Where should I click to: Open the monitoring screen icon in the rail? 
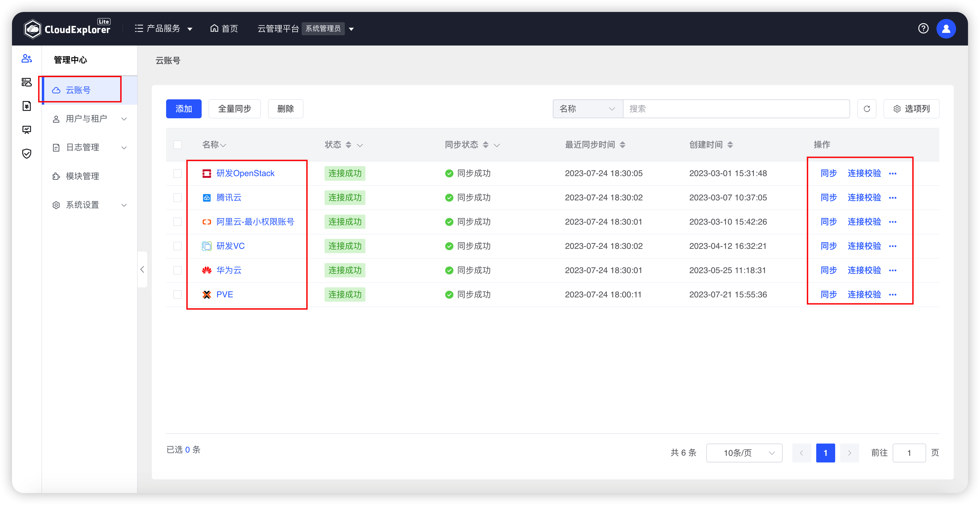(x=27, y=130)
